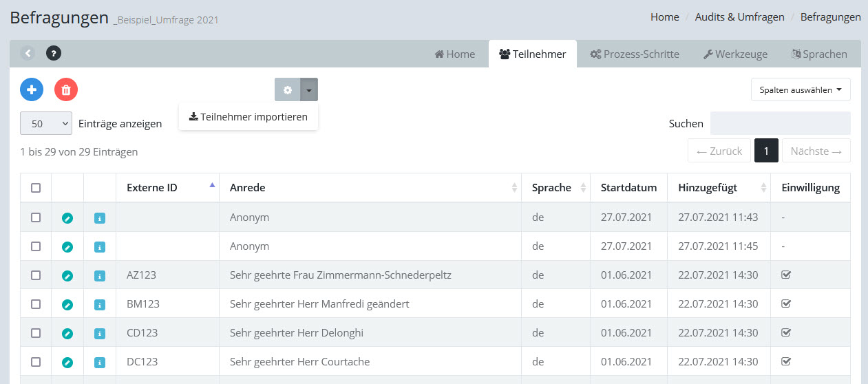Switch to the Prozess-Schritte tab

click(x=635, y=54)
